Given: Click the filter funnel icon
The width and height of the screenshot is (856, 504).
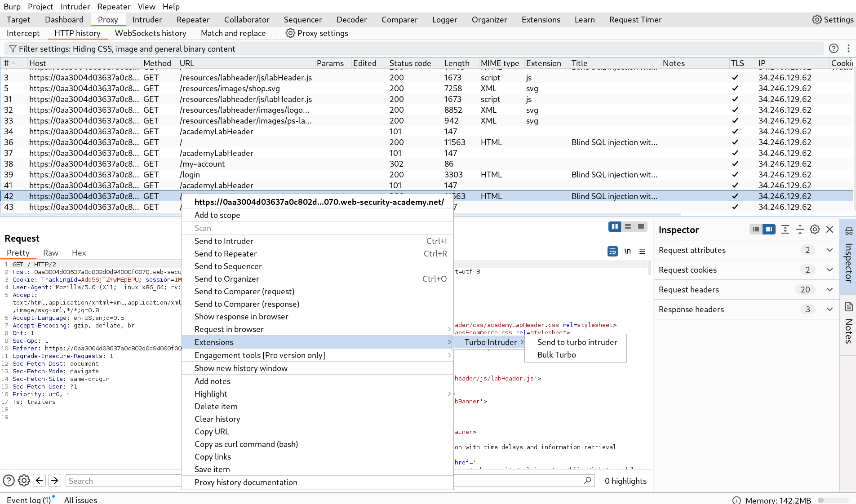Looking at the screenshot, I should click(x=13, y=49).
